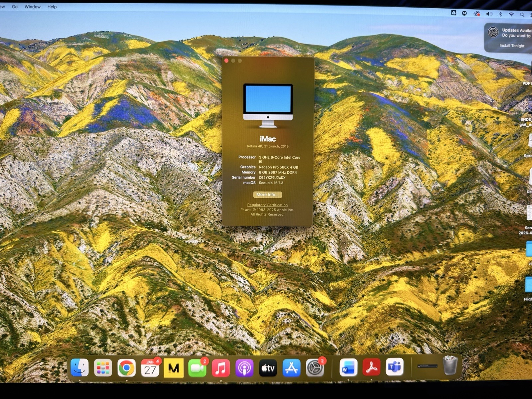Launch Google Chrome from the Dock
This screenshot has height=399, width=532.
pos(127,368)
